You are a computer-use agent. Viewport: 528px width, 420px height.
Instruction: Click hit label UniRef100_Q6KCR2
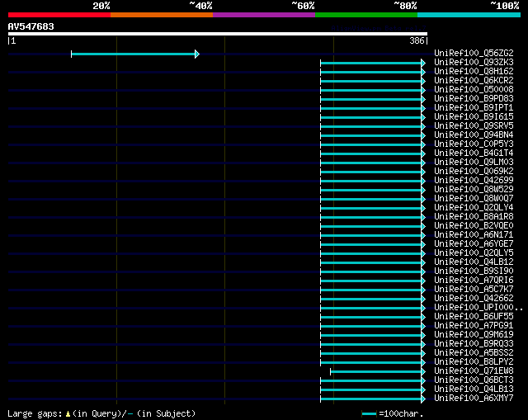click(474, 81)
